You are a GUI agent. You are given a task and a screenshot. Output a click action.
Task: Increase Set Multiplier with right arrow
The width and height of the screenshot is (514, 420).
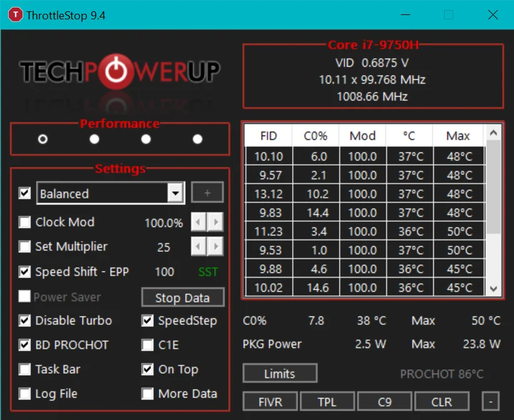tap(215, 246)
